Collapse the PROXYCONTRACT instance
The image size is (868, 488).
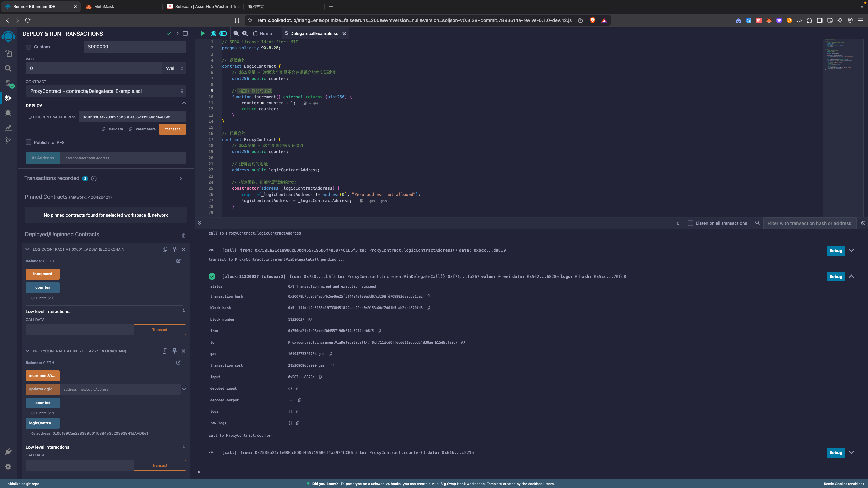tap(27, 351)
